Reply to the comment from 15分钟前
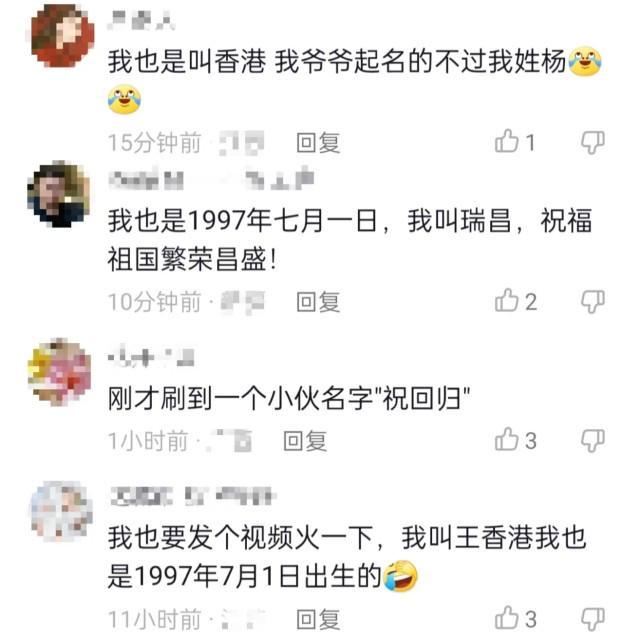Viewport: 641px width, 641px height. point(318,143)
